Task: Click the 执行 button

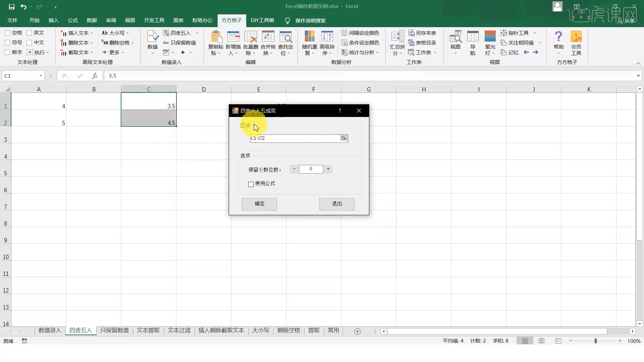Action: tap(38, 52)
